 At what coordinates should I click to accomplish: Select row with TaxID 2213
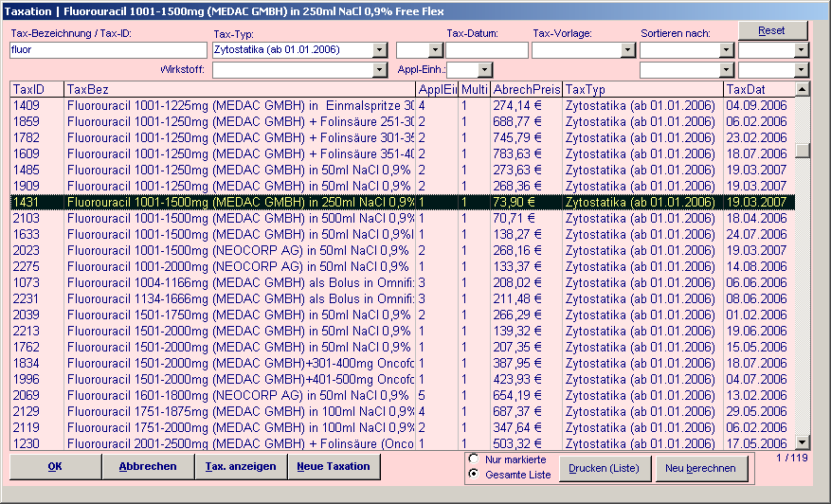click(x=403, y=331)
